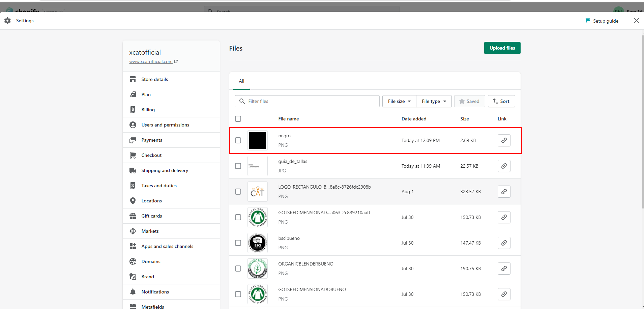The image size is (644, 309).
Task: Click the Users and permissions person icon
Action: 133,125
